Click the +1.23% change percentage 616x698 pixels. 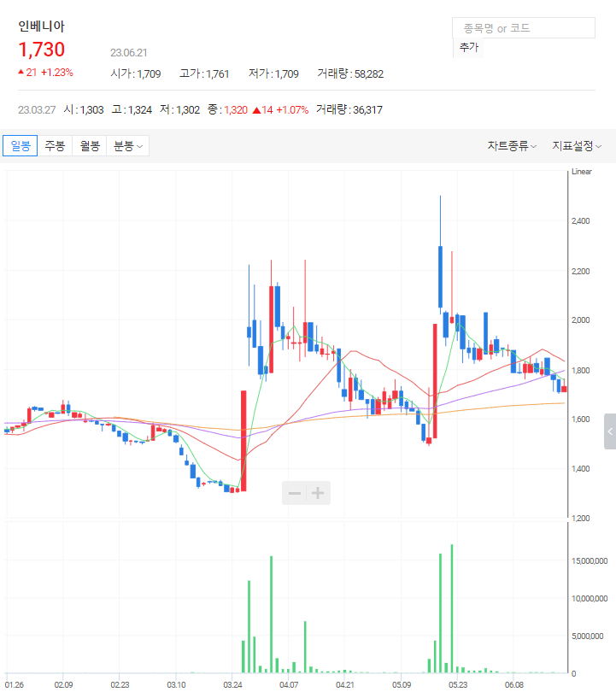tap(57, 73)
